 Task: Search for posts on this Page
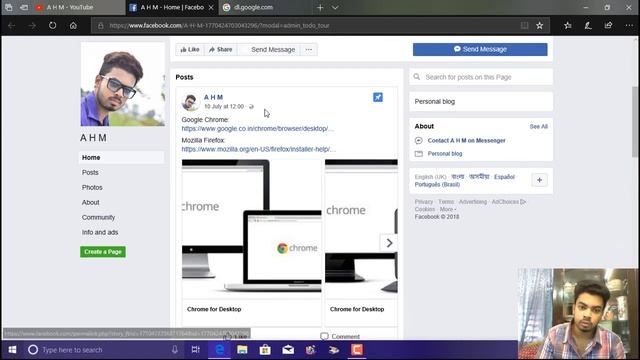point(481,77)
